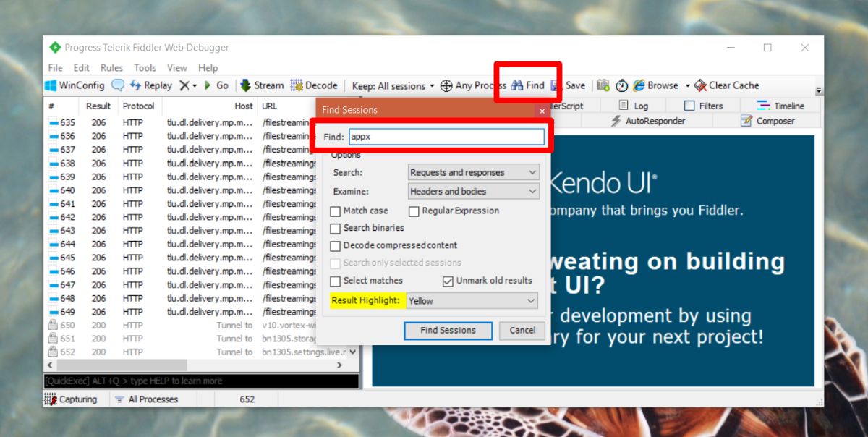
Task: Click the session icon of row 635
Action: [x=53, y=123]
